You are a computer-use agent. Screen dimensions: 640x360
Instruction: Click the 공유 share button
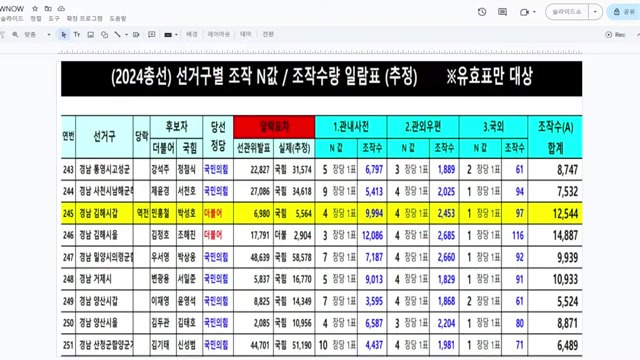[x=624, y=12]
